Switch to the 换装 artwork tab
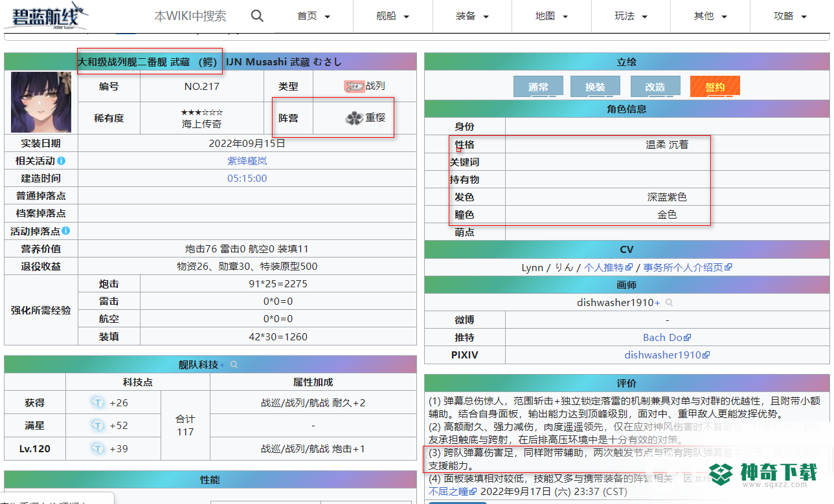 pos(595,87)
